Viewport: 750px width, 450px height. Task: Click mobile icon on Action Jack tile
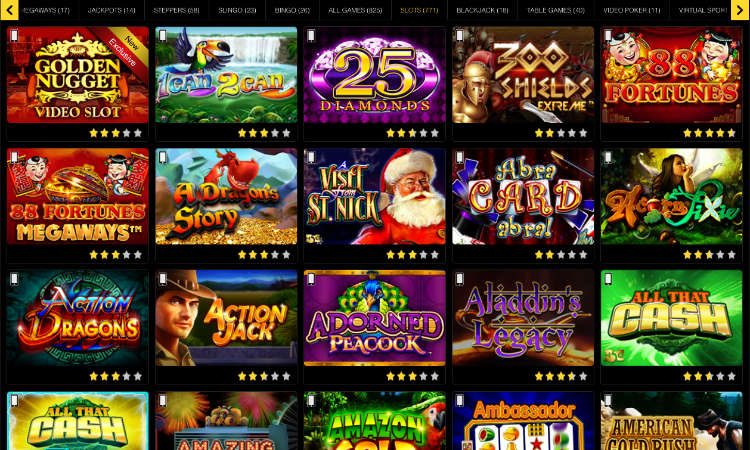coord(163,279)
